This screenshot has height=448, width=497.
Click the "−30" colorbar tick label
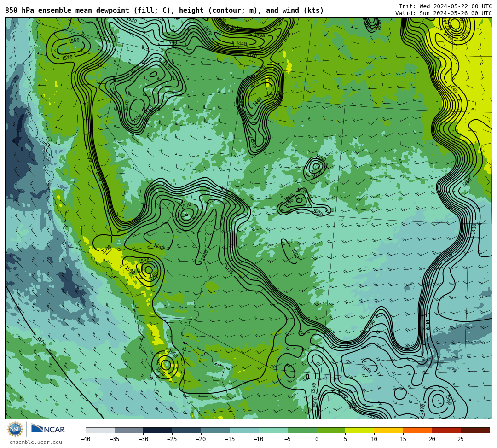143,439
